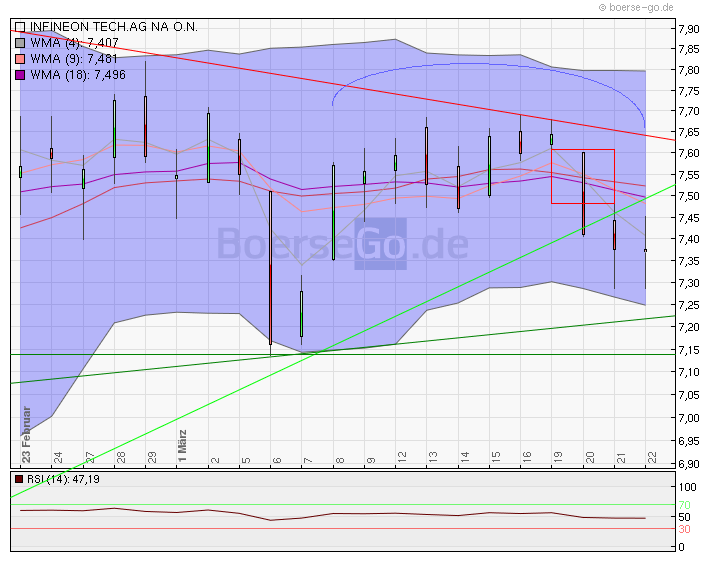Click the red candlestick on March 21
This screenshot has height=561, width=720.
(614, 235)
